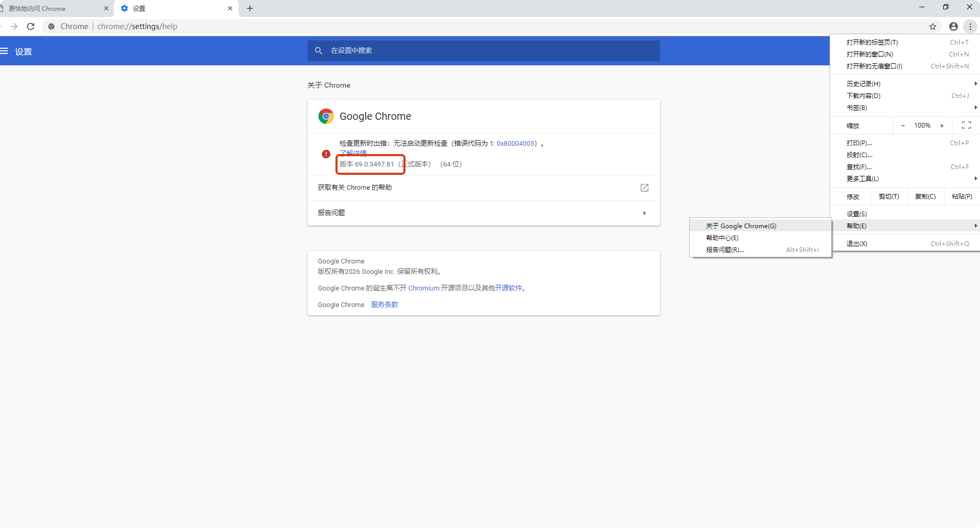The image size is (980, 528).
Task: Choose 查找(F)... menu item
Action: (905, 166)
